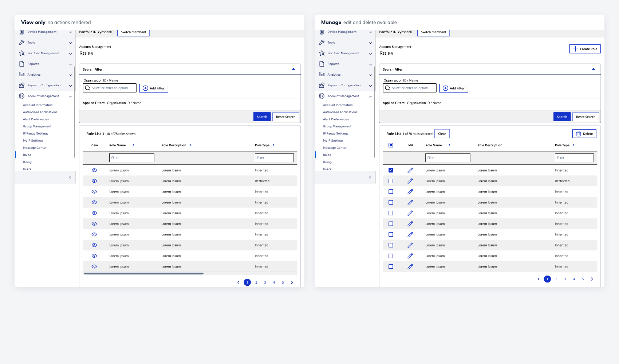Open Group Management in View only sidebar
This screenshot has height=364, width=619.
click(37, 127)
